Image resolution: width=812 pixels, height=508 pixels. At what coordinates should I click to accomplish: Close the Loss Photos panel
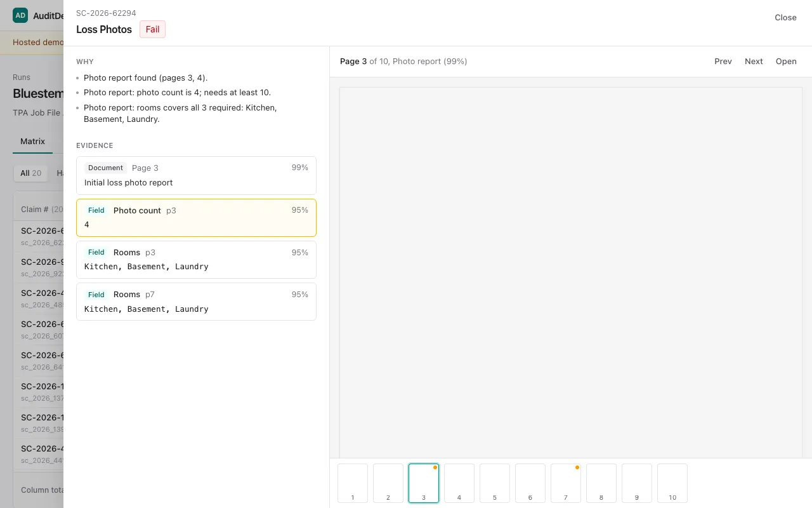click(785, 18)
